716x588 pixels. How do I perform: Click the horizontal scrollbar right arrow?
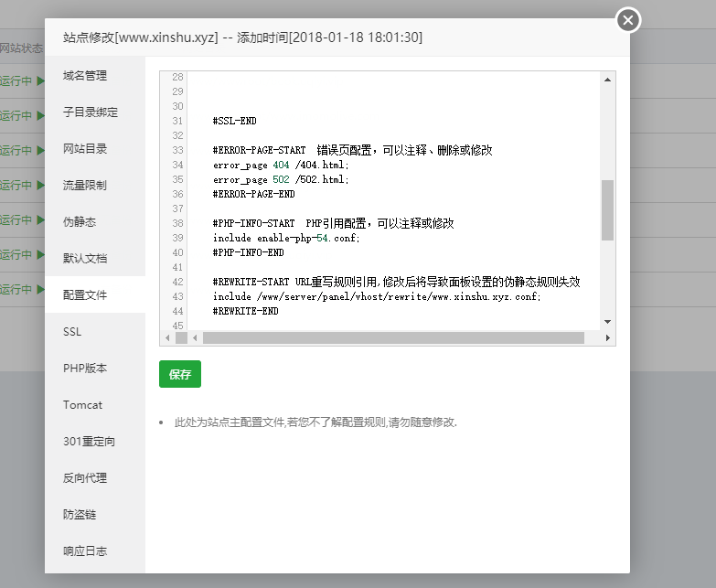608,337
